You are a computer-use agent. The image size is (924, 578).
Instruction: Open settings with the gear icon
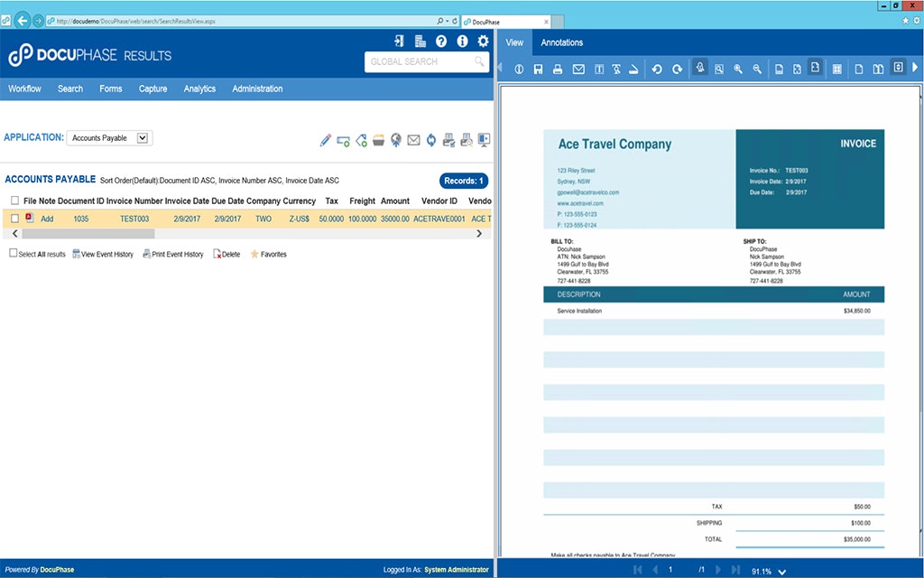(484, 41)
